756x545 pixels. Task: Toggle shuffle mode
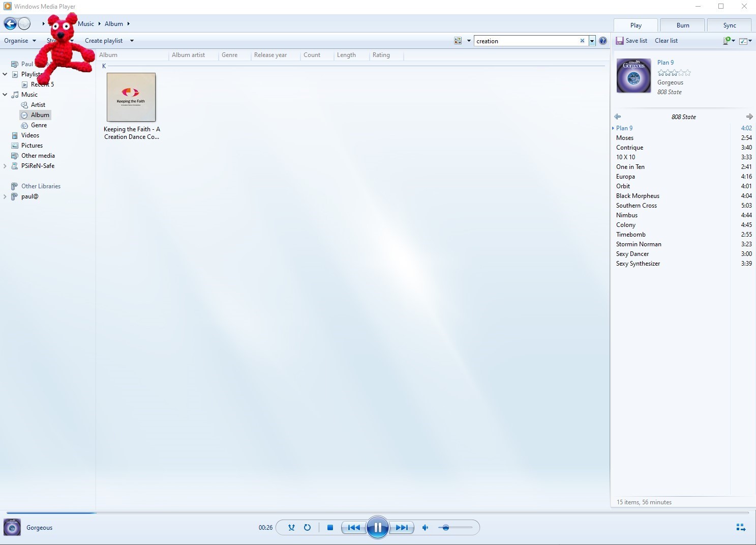[x=291, y=528]
